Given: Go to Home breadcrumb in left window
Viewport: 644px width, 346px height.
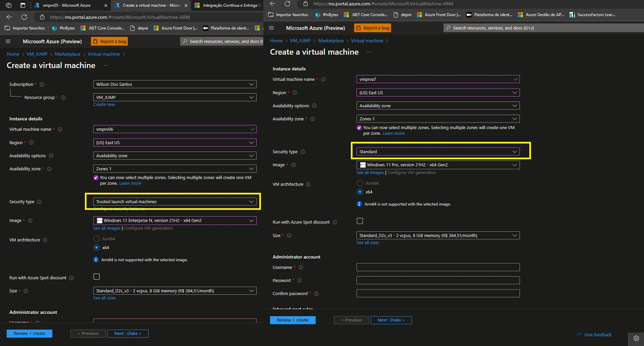Looking at the screenshot, I should click(x=13, y=54).
